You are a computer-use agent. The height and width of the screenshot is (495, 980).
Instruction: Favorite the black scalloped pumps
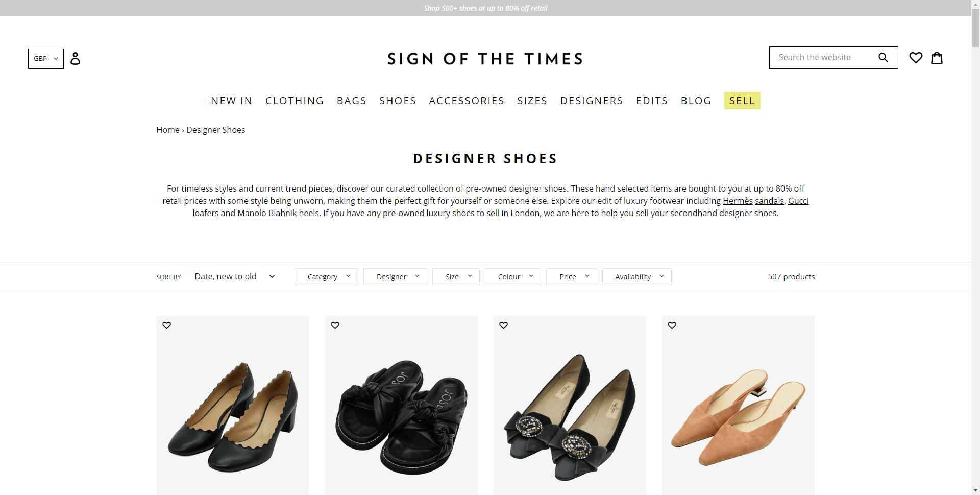coord(167,325)
